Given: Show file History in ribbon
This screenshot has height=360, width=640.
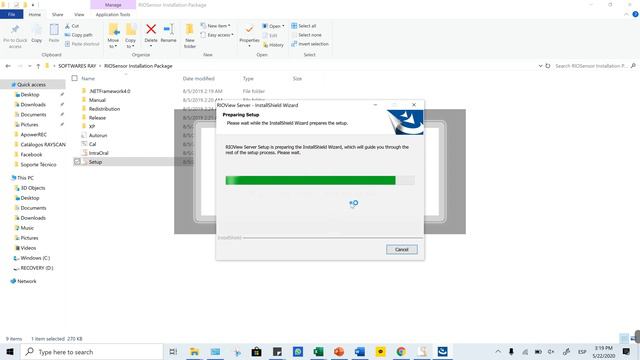Looking at the screenshot, I should coord(273,45).
